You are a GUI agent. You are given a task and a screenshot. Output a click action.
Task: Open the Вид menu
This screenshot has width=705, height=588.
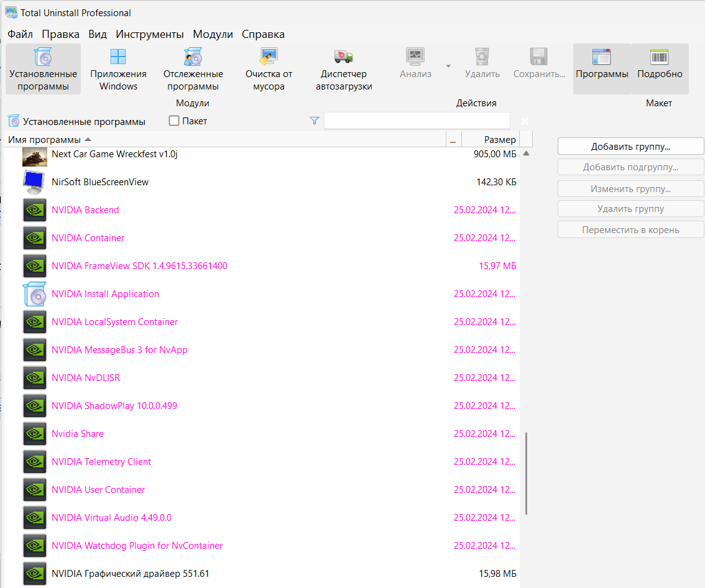[98, 34]
